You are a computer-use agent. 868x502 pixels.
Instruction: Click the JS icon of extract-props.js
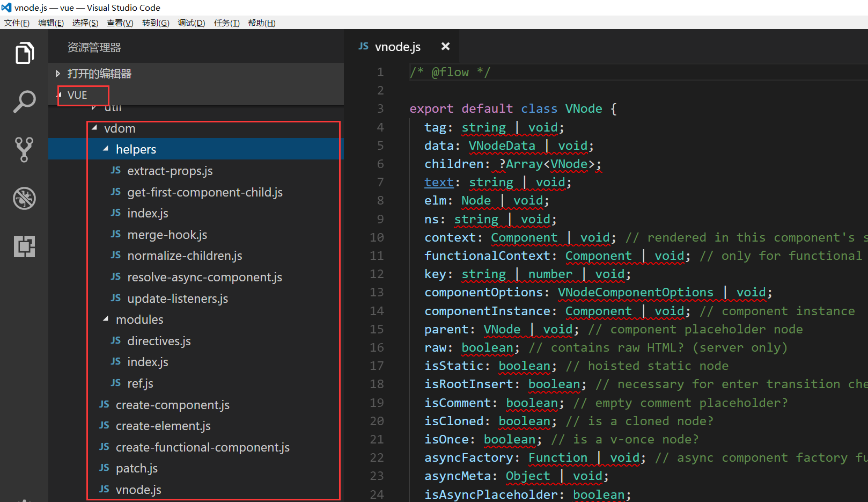[116, 170]
